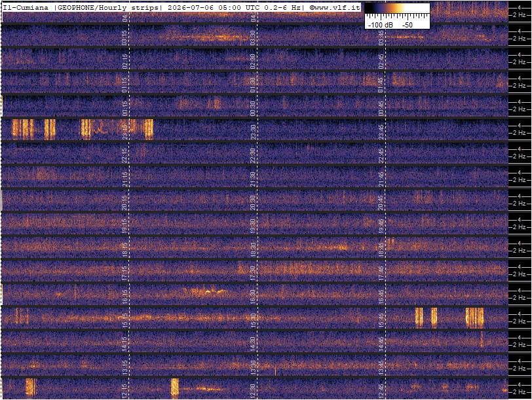Click the 01:45 time label
The height and width of the screenshot is (400, 532).
point(381,84)
